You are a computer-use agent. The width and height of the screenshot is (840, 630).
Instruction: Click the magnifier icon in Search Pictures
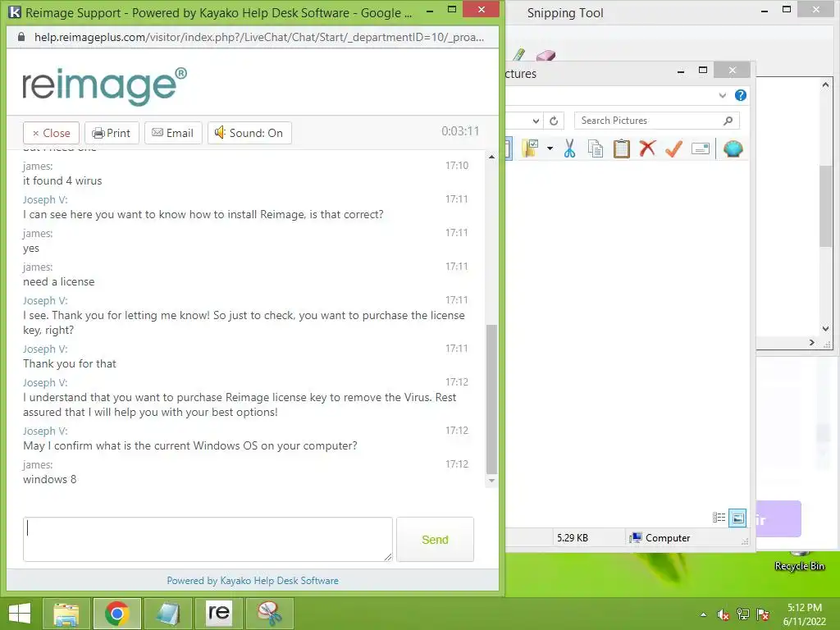[728, 121]
